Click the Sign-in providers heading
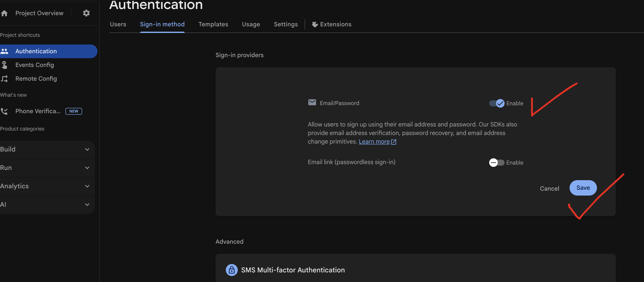Screen dimensions: 644x282 point(239,55)
